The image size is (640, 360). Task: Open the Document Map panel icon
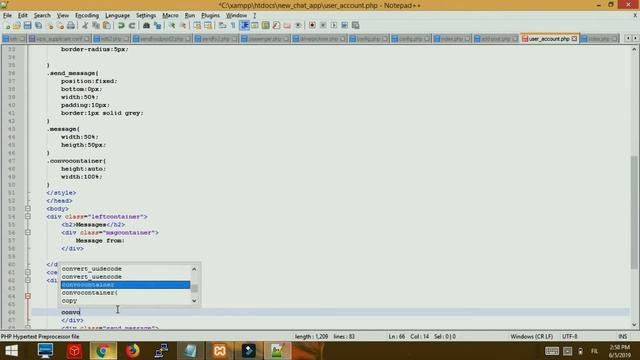point(266,26)
